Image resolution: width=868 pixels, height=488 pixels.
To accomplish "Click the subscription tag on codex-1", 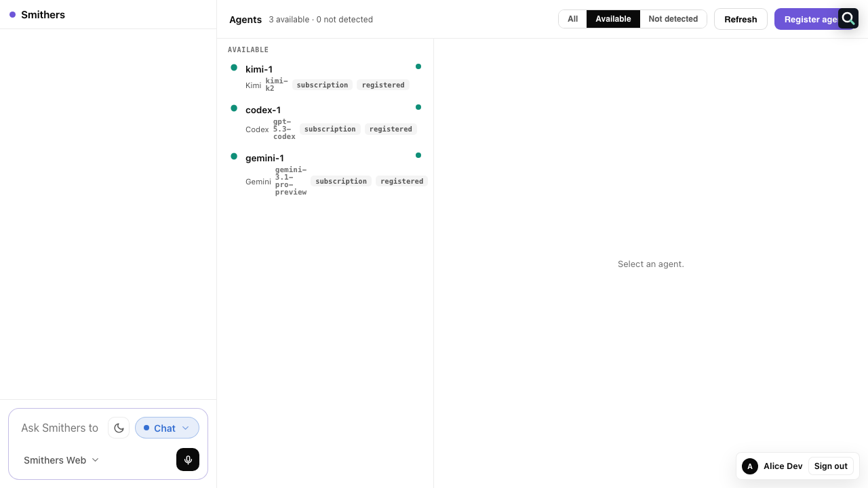I will pos(330,129).
